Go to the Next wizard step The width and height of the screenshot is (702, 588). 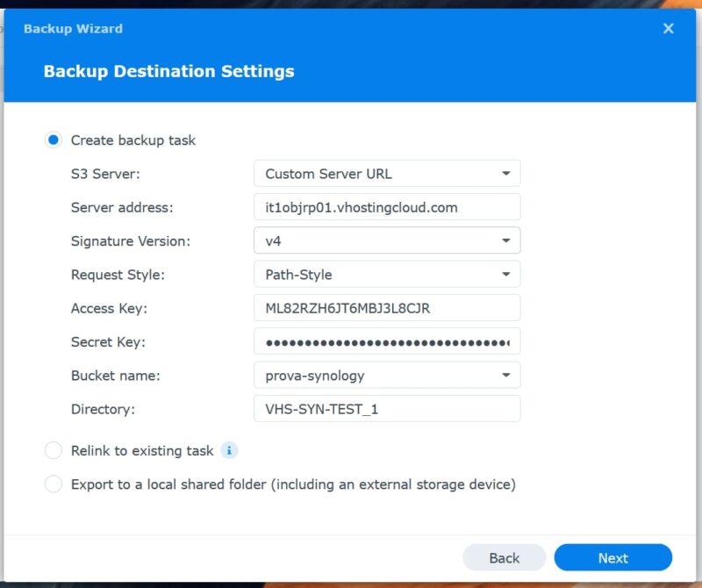coord(612,557)
